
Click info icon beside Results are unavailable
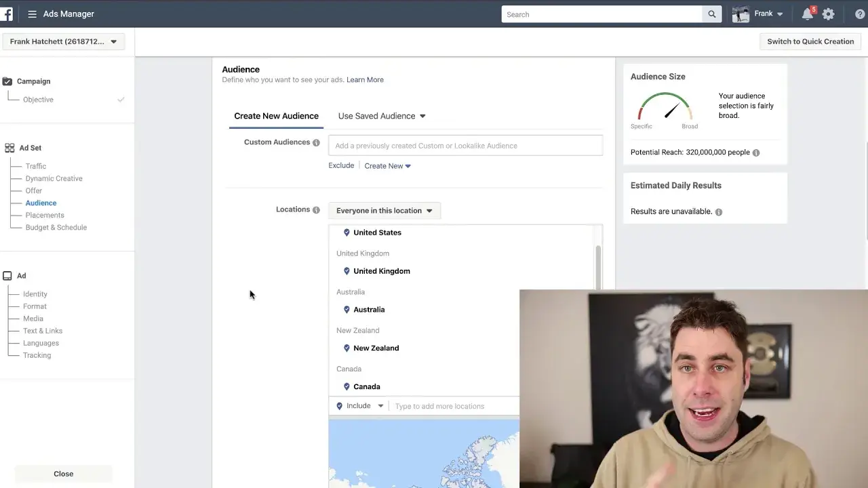[719, 211]
